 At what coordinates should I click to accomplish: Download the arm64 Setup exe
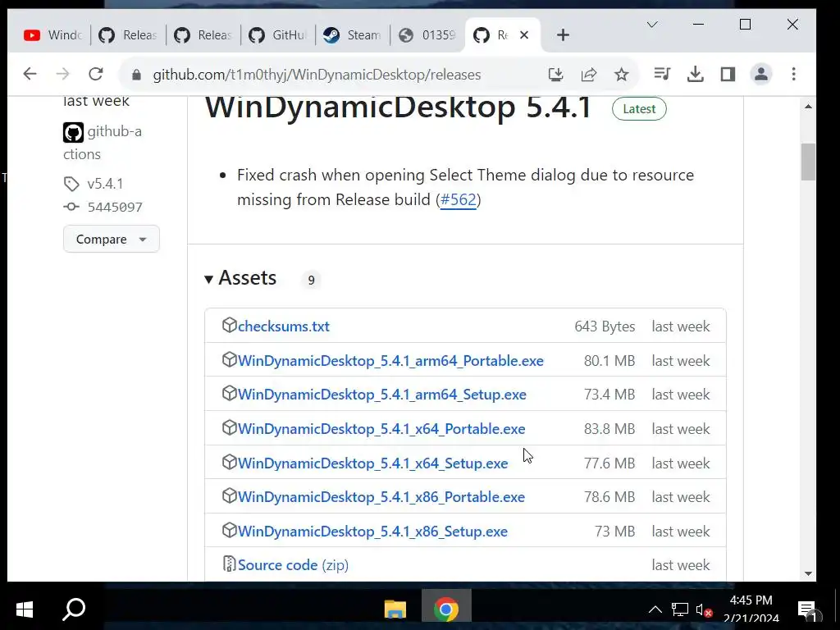pos(382,395)
